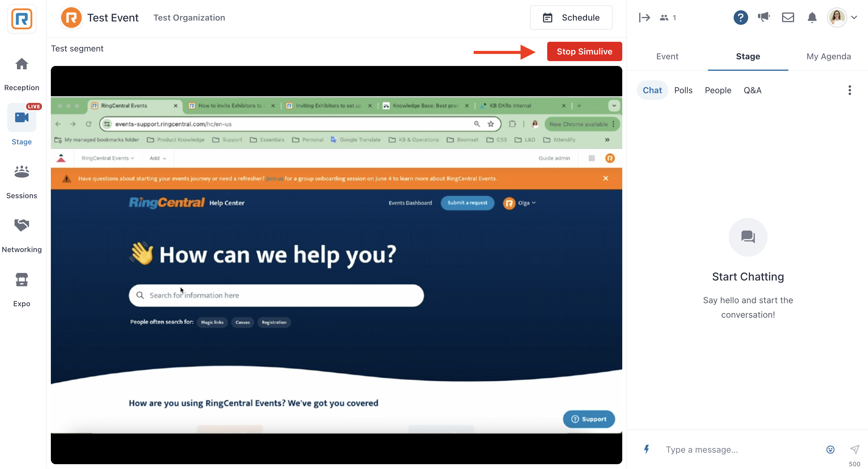This screenshot has width=868, height=469.
Task: Click the 'Test segment' label
Action: [x=77, y=48]
